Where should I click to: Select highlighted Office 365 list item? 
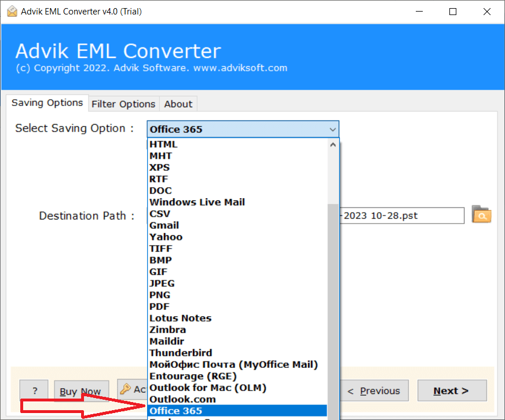point(237,411)
